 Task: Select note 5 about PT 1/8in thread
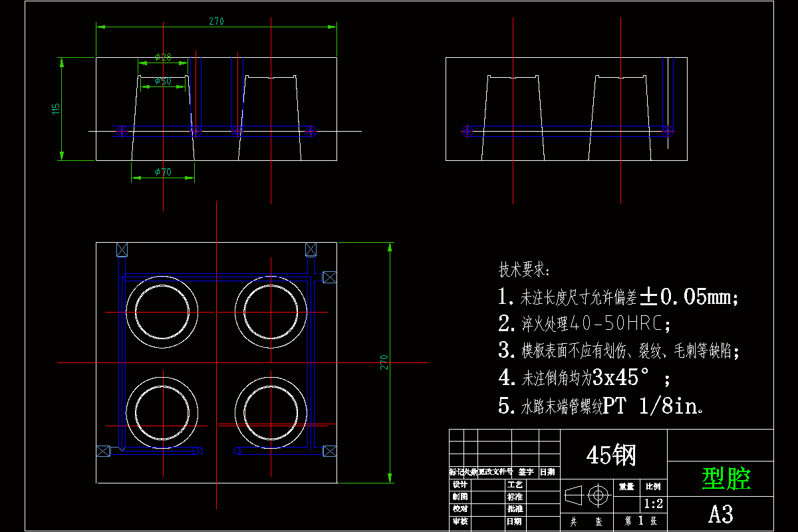coord(601,406)
